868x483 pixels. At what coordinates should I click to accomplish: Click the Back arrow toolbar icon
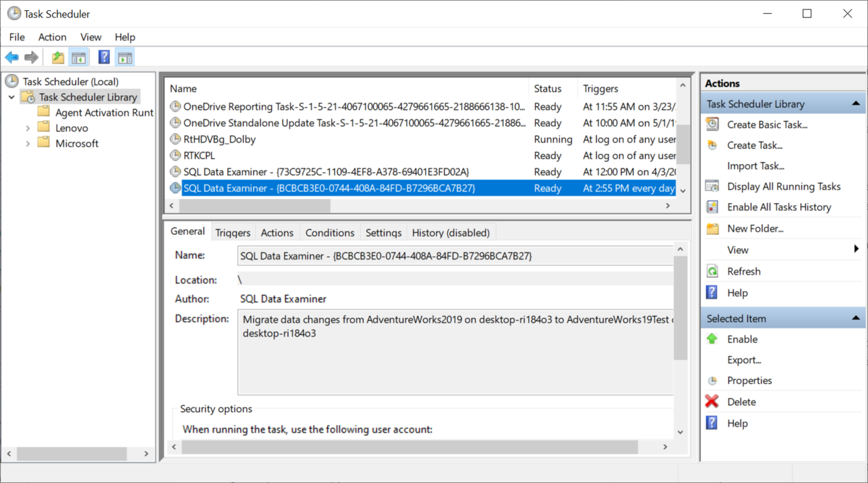pos(12,57)
